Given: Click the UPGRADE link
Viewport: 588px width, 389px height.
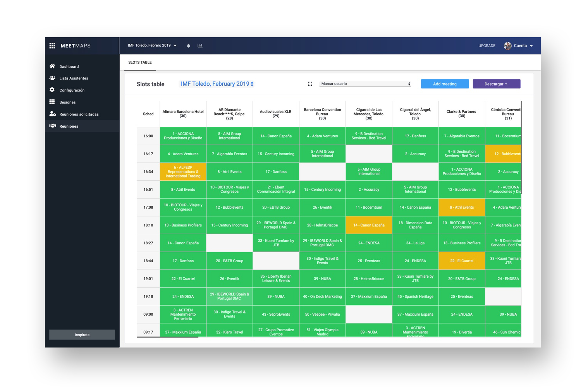Looking at the screenshot, I should [487, 46].
